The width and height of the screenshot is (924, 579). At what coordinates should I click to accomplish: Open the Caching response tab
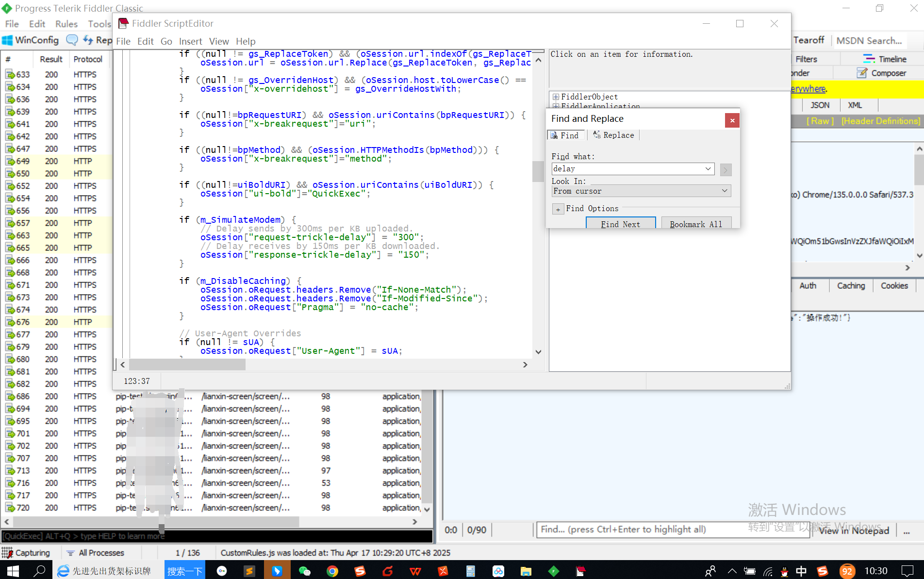tap(851, 286)
